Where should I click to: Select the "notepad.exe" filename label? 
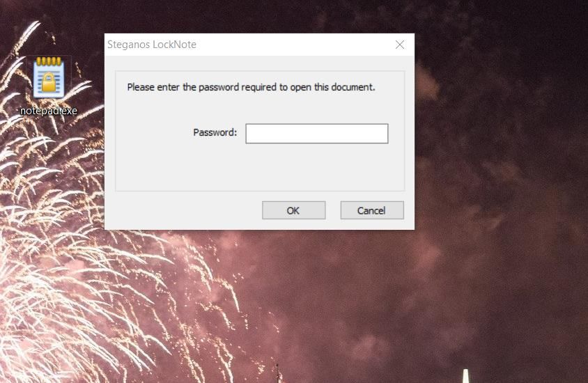[x=48, y=111]
